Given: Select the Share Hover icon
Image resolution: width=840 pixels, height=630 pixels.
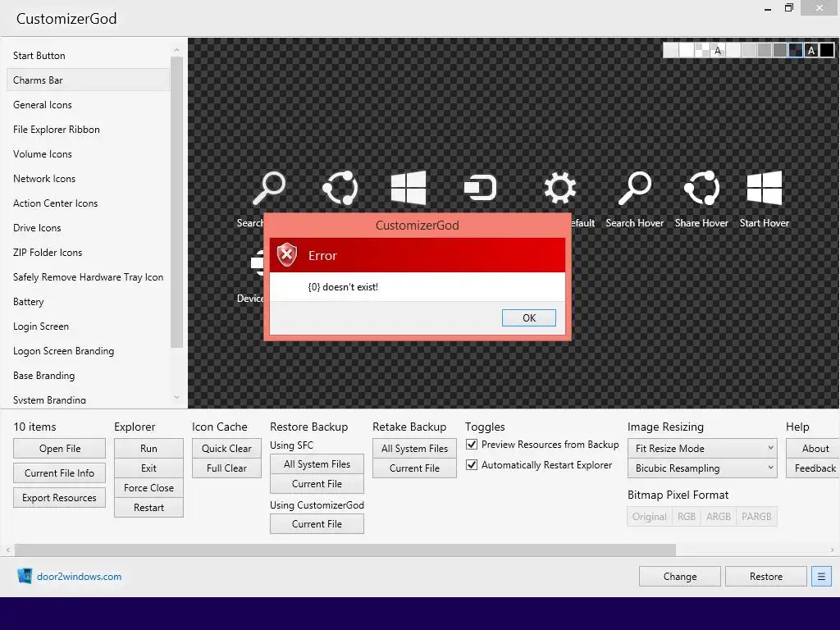Looking at the screenshot, I should click(x=702, y=188).
